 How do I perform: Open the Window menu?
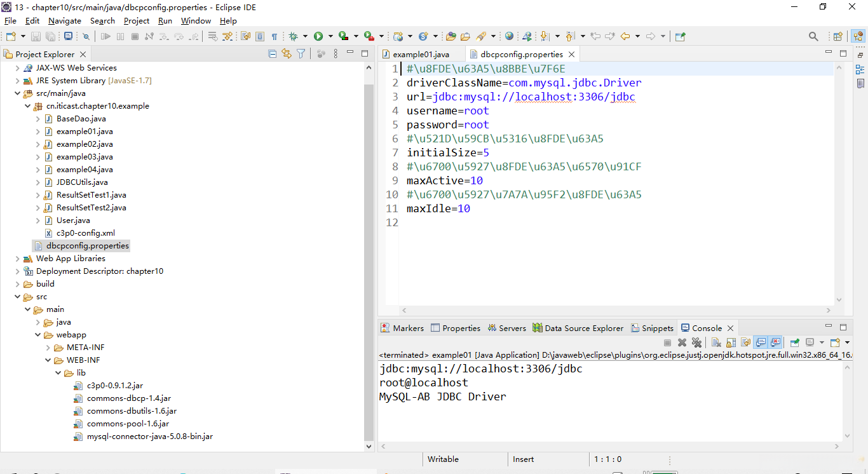pyautogui.click(x=196, y=21)
